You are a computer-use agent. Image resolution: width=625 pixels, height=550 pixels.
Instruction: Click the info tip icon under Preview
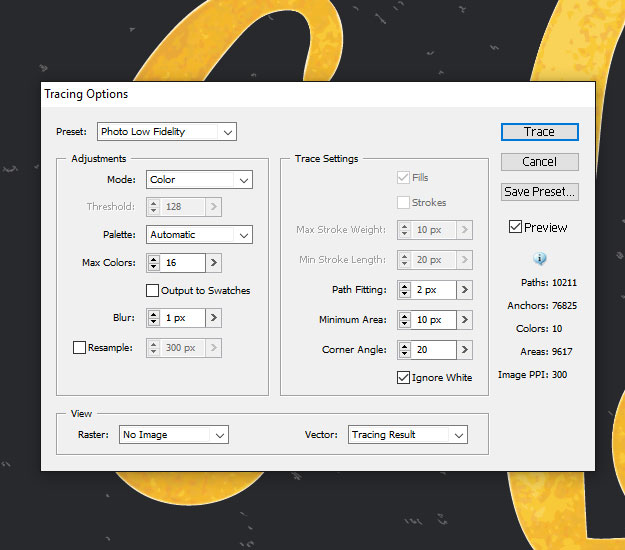click(x=539, y=258)
